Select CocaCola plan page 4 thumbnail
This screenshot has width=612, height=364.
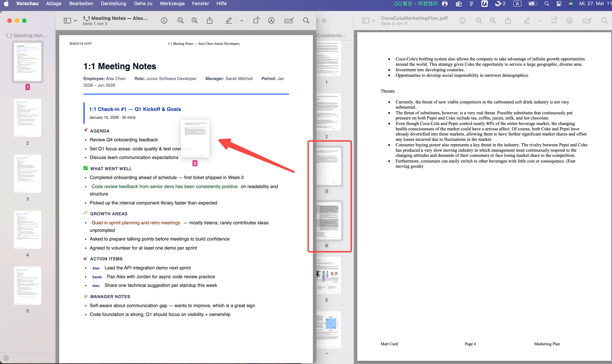tap(328, 221)
